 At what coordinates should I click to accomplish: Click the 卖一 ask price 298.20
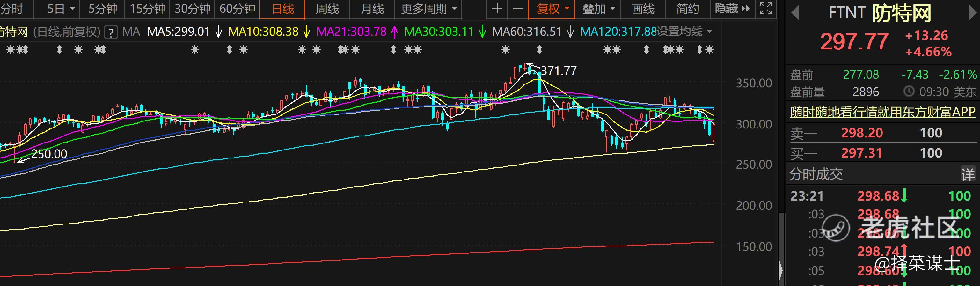click(x=862, y=133)
